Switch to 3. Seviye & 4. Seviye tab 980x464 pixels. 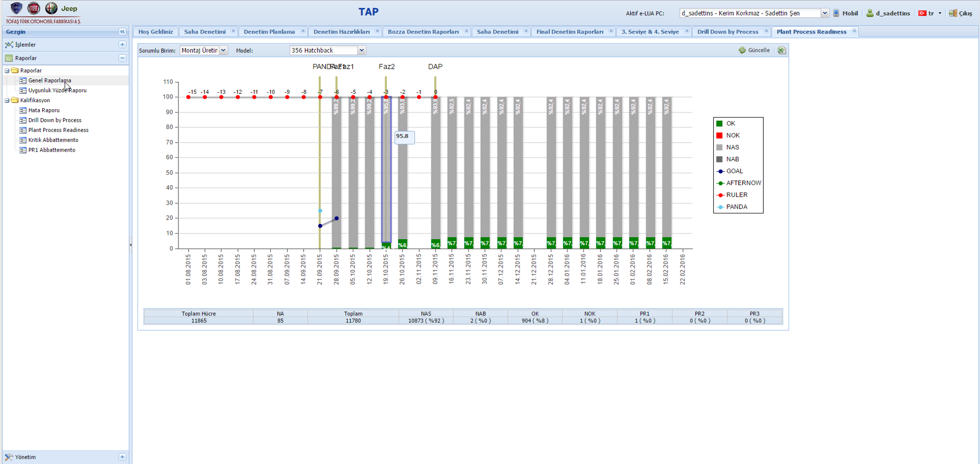pos(650,32)
